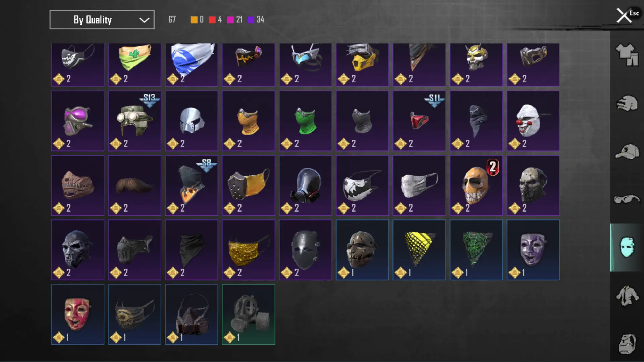Image resolution: width=644 pixels, height=362 pixels.
Task: Select the face mask category icon
Action: (627, 247)
